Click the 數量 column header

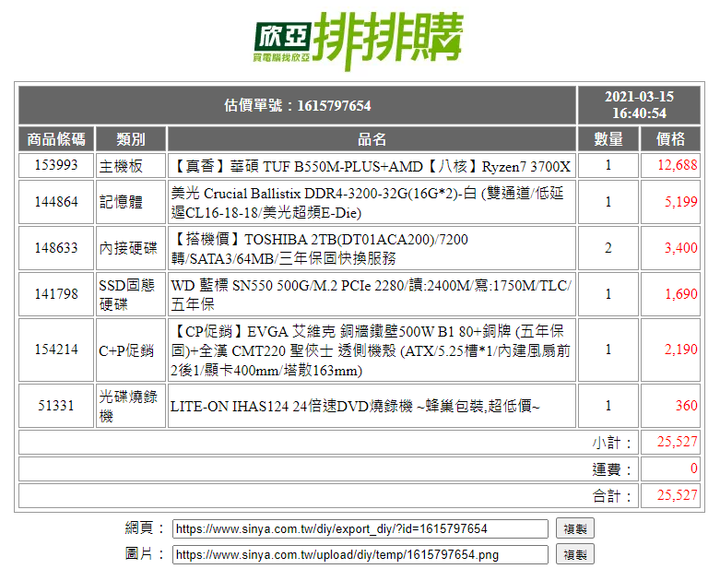[608, 139]
